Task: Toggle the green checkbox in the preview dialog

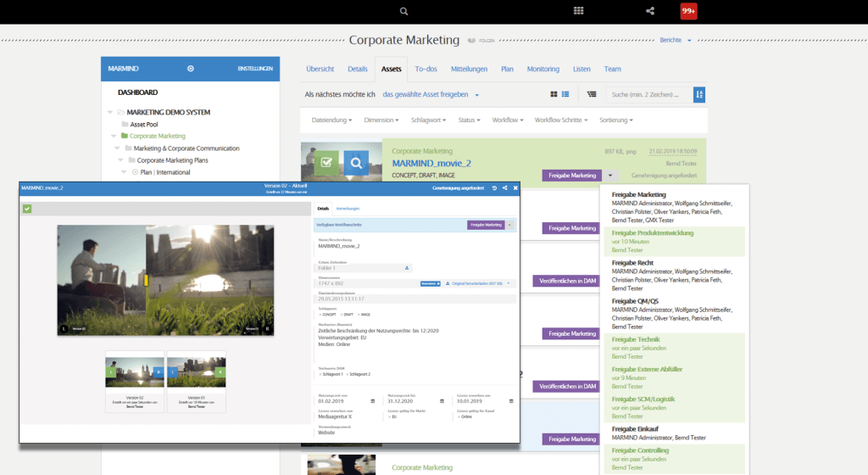Action: tap(27, 209)
